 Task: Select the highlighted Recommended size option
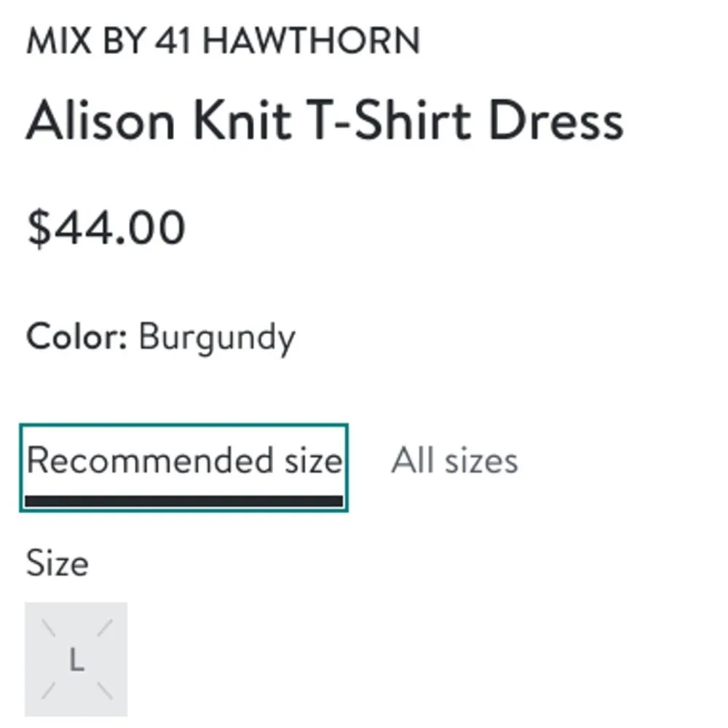(184, 460)
